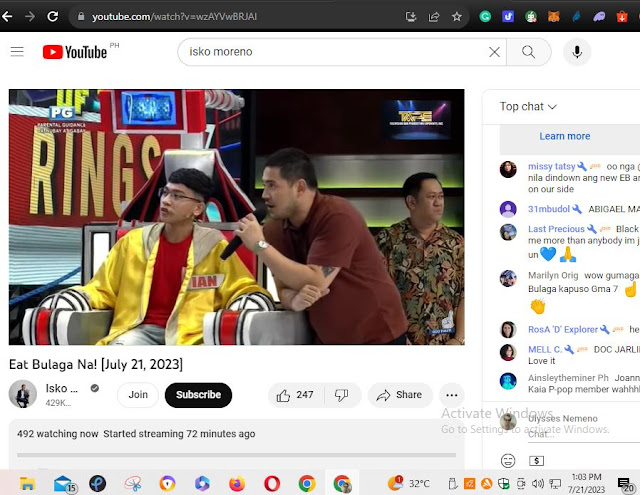This screenshot has height=495, width=640.
Task: Clear the search box with the X
Action: [494, 52]
